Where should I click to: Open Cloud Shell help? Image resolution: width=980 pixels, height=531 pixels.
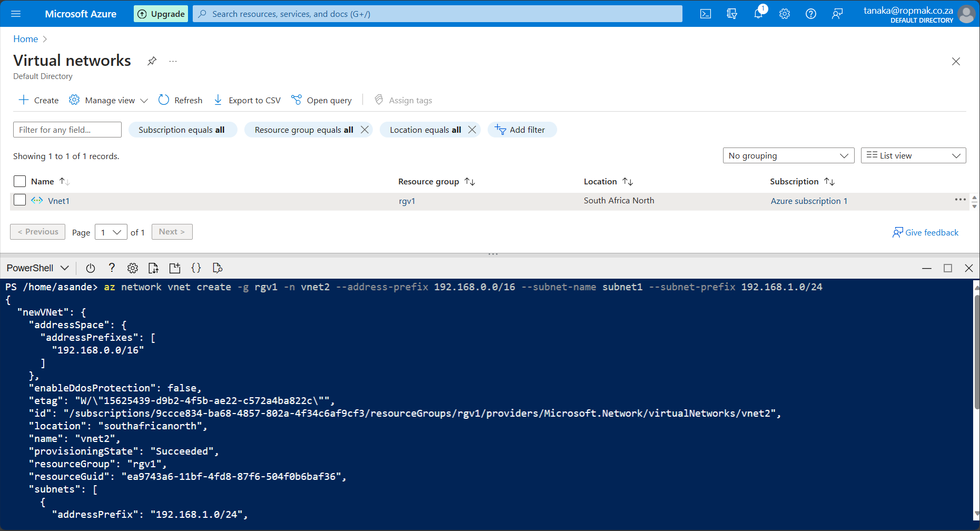pos(112,268)
